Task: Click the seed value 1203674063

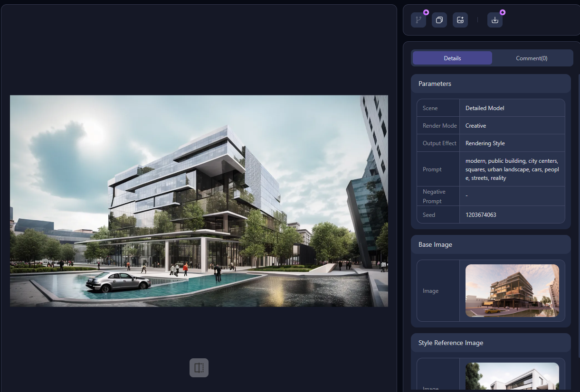Action: click(x=481, y=215)
